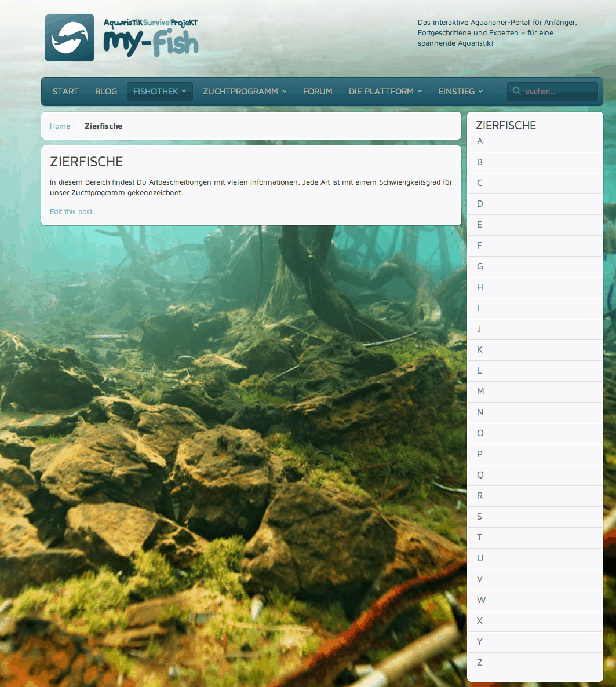Click the my-fish logo icon
This screenshot has width=616, height=687.
(x=70, y=38)
